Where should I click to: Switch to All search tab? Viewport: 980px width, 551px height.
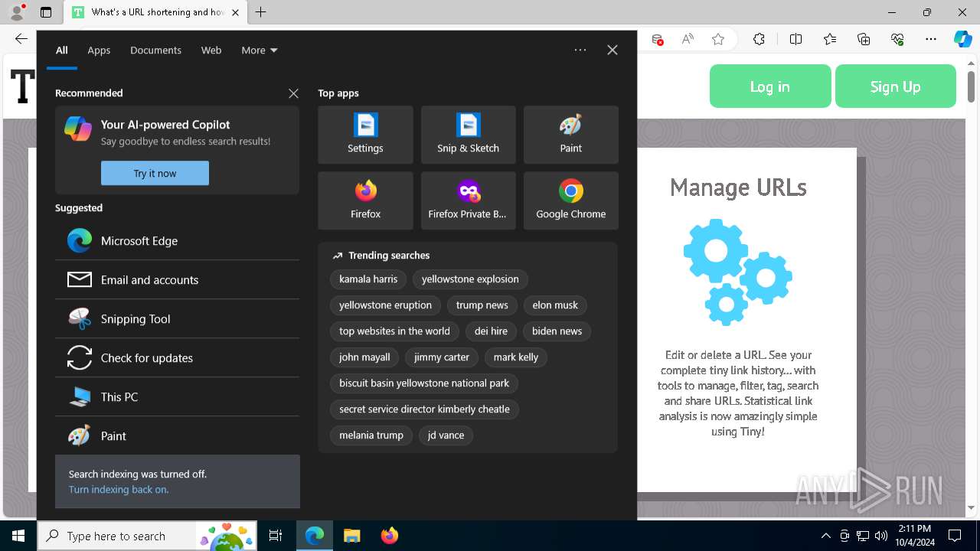click(62, 51)
